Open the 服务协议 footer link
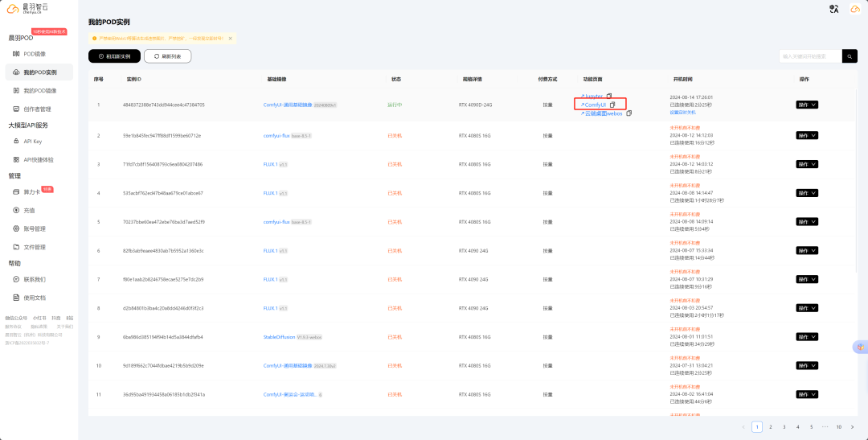Screen dimensions: 868x440 tap(14, 327)
